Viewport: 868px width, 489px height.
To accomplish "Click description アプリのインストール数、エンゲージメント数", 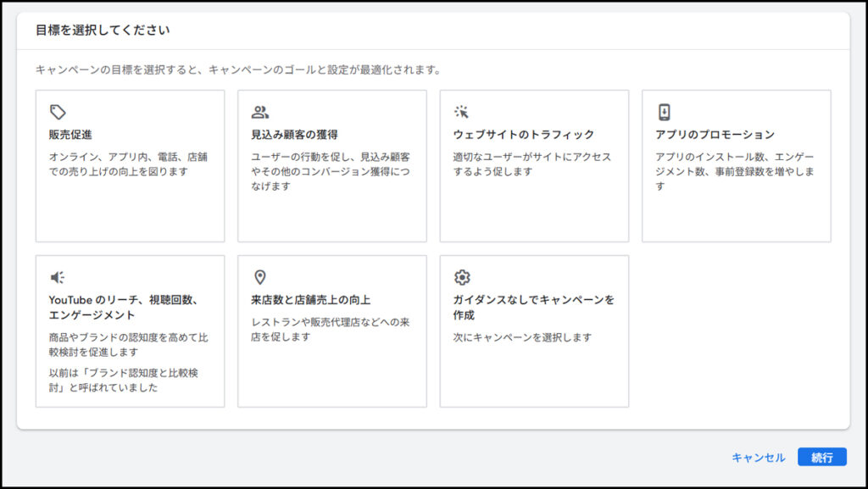I will (735, 171).
